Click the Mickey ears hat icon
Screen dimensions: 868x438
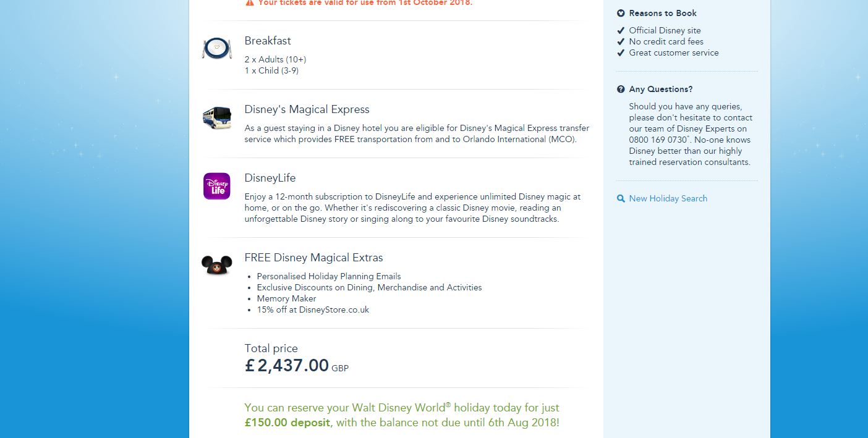click(x=216, y=266)
